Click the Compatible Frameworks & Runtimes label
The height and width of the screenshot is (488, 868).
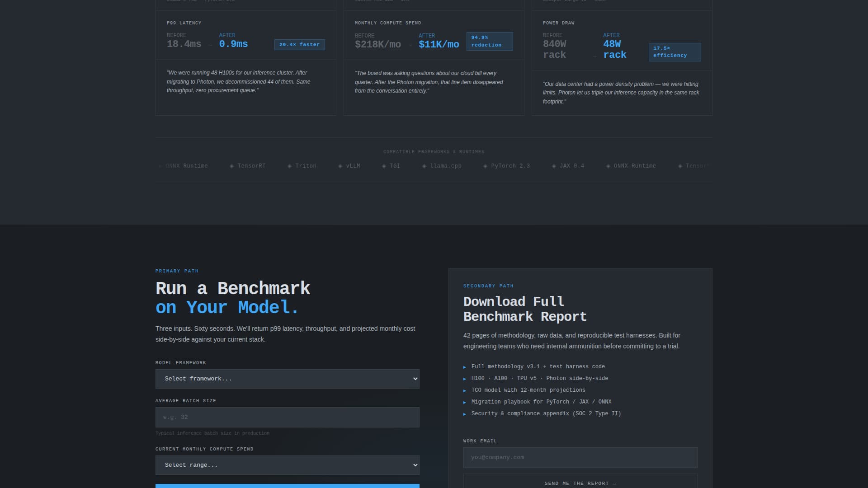tap(434, 152)
